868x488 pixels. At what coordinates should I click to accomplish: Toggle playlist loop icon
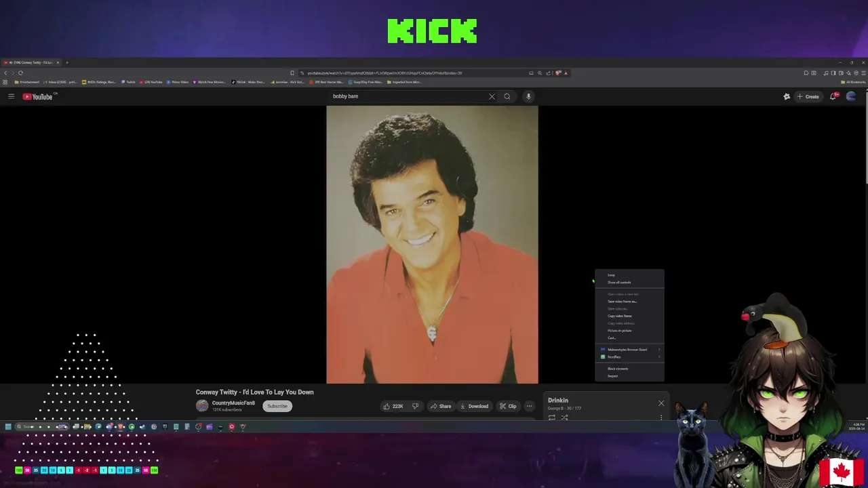(x=552, y=418)
